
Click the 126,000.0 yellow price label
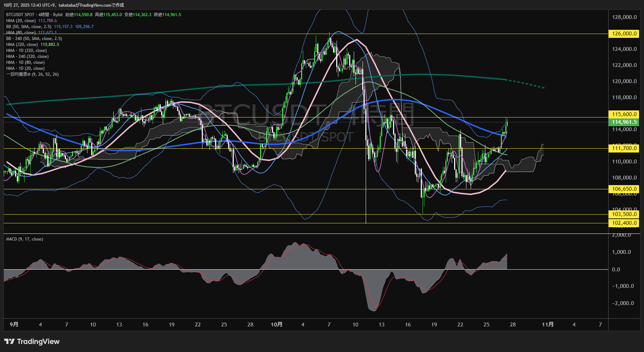(x=624, y=34)
